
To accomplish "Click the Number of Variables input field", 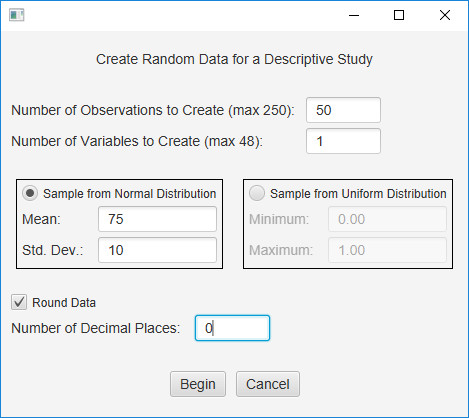I will pyautogui.click(x=343, y=141).
